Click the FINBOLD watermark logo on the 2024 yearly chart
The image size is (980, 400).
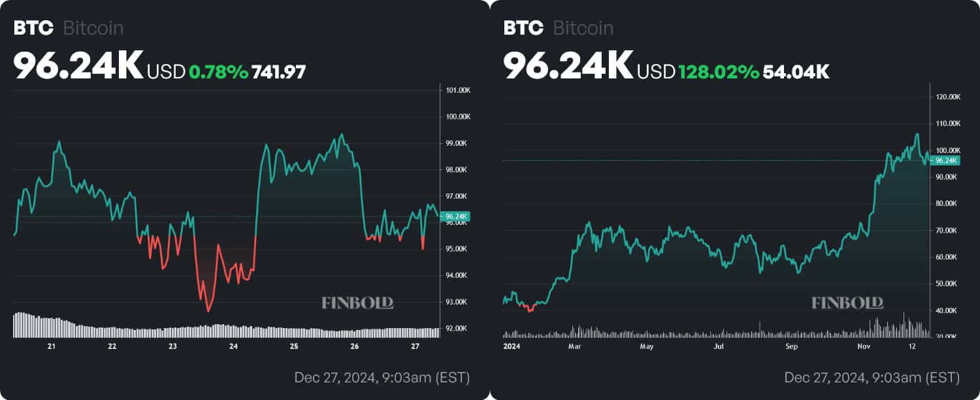click(x=847, y=303)
